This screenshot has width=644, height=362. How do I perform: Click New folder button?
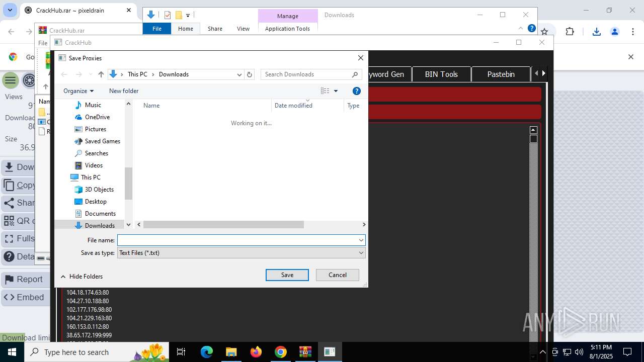[x=124, y=91]
